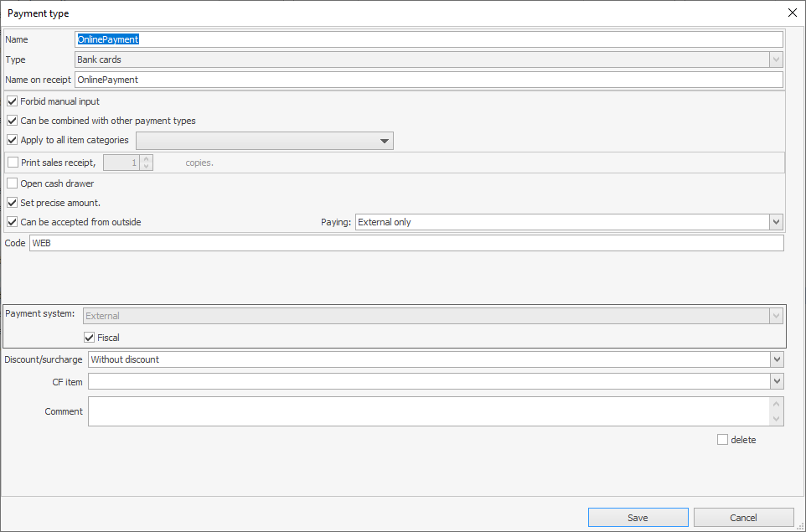
Task: Click the Save button
Action: tap(638, 518)
